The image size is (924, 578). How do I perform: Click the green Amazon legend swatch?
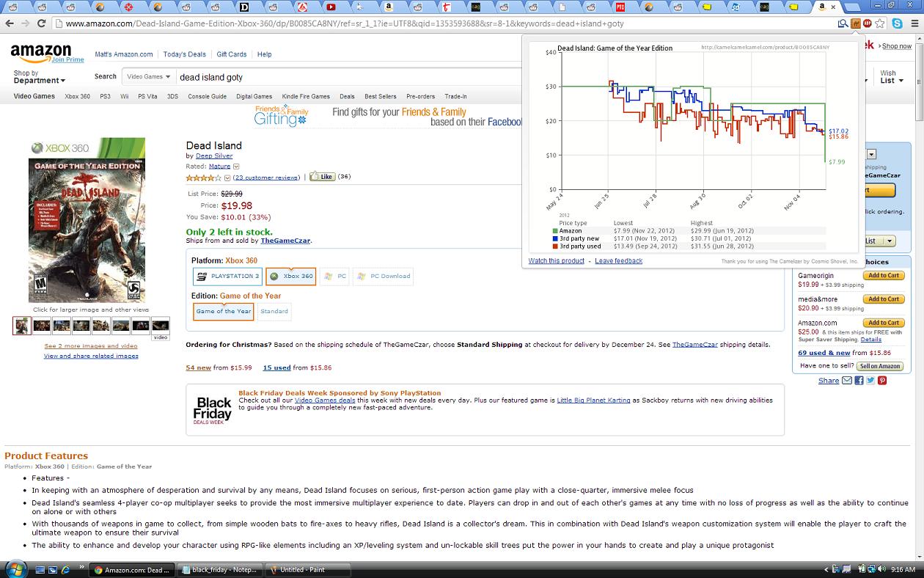point(556,231)
